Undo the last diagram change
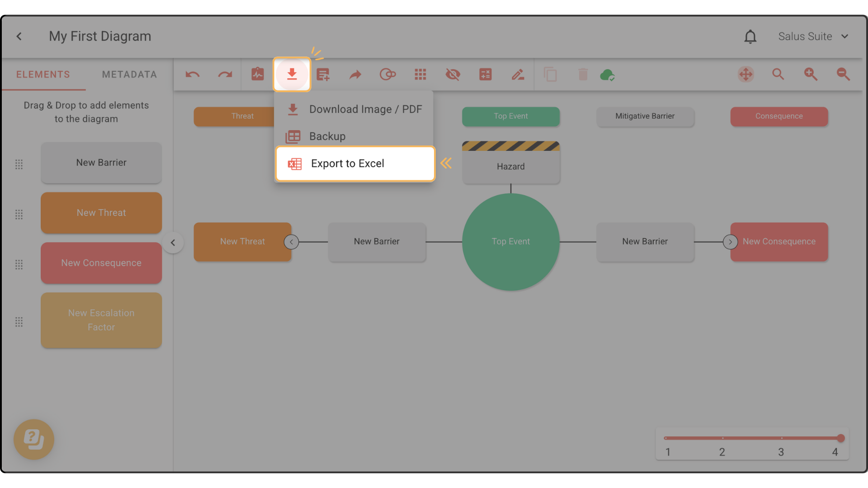Image resolution: width=868 pixels, height=488 pixels. [x=193, y=75]
